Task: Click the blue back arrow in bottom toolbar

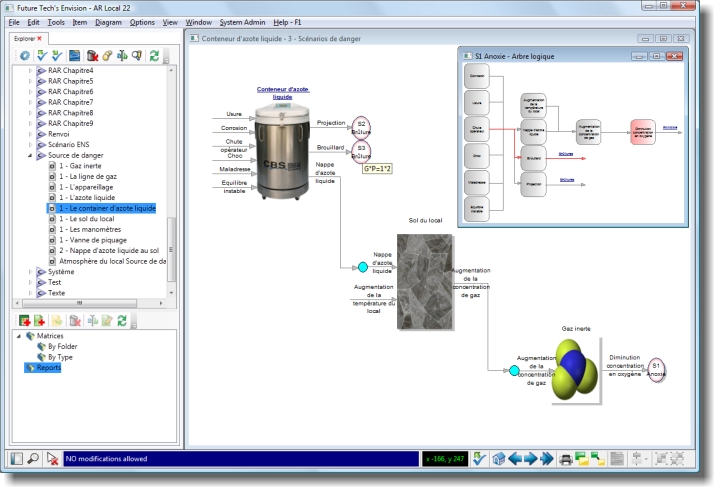Action: 515,459
